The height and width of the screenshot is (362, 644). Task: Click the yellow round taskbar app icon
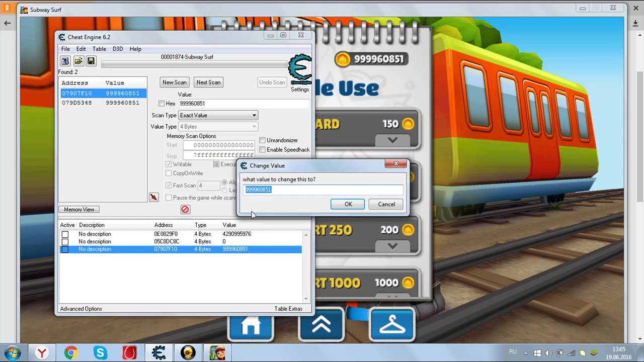(x=188, y=352)
